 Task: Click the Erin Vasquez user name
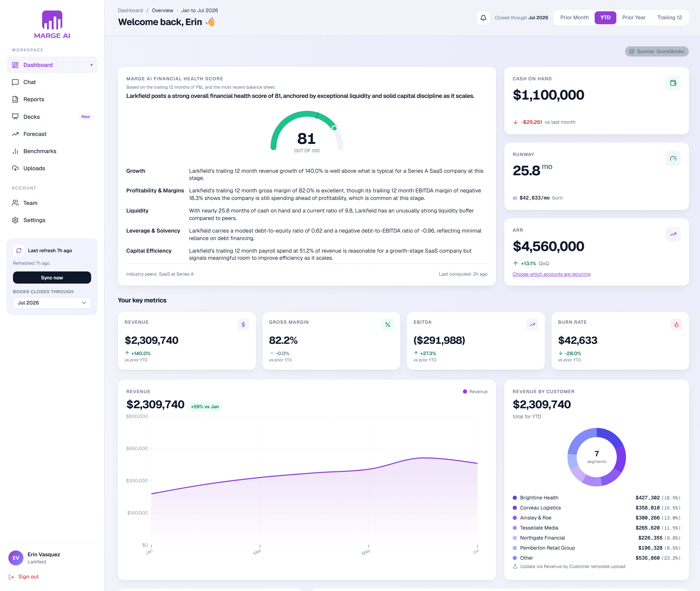[44, 554]
